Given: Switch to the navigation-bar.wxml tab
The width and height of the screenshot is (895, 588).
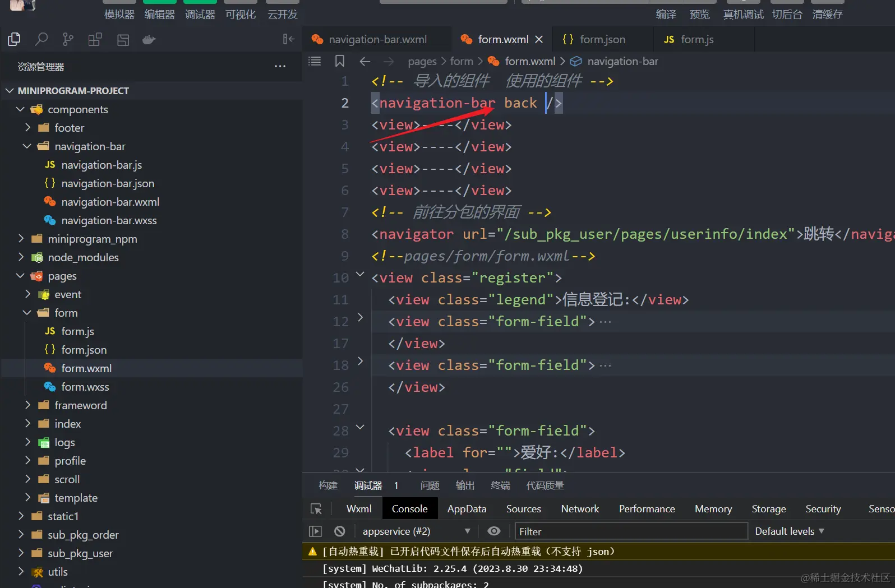Looking at the screenshot, I should [x=377, y=39].
